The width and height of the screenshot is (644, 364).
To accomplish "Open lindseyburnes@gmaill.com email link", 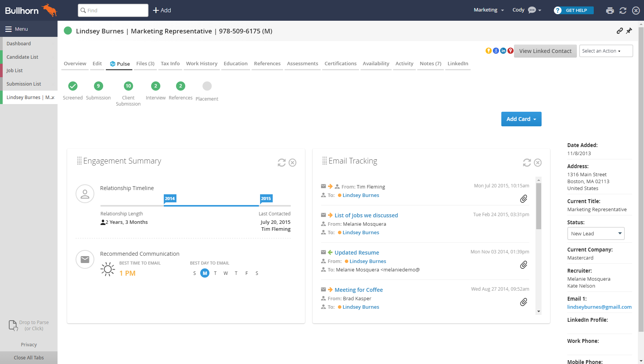I will (x=599, y=307).
